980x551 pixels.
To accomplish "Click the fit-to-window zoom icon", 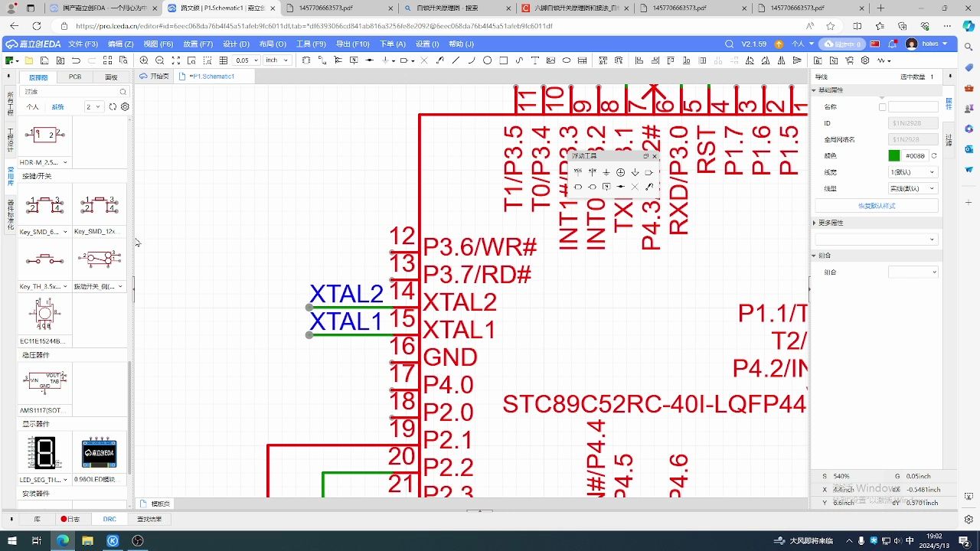I will tap(176, 60).
